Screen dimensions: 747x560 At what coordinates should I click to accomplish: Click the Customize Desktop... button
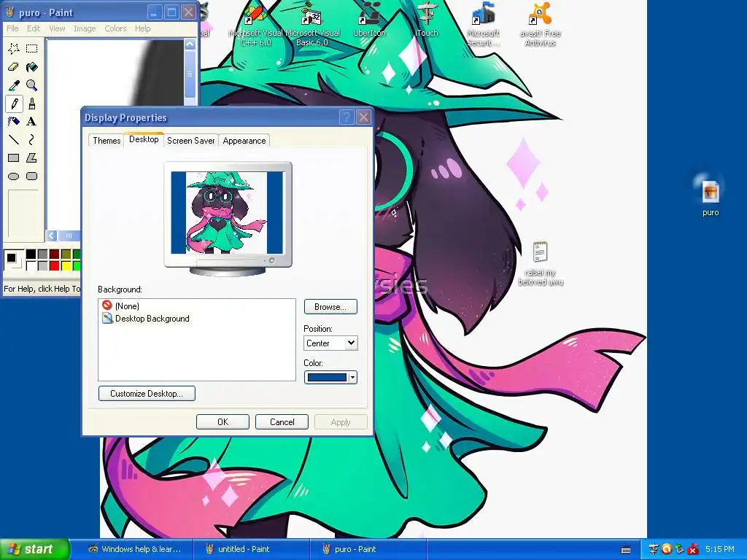pyautogui.click(x=147, y=393)
